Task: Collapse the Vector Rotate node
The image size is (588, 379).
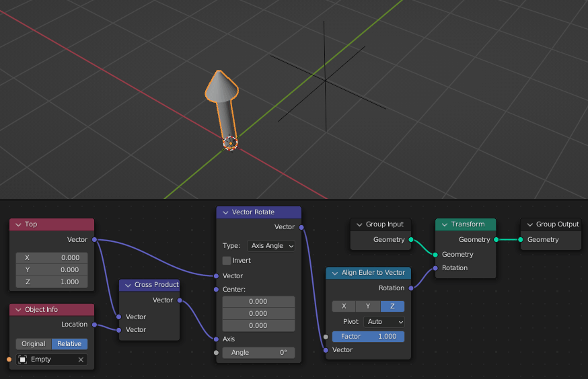Action: [225, 212]
